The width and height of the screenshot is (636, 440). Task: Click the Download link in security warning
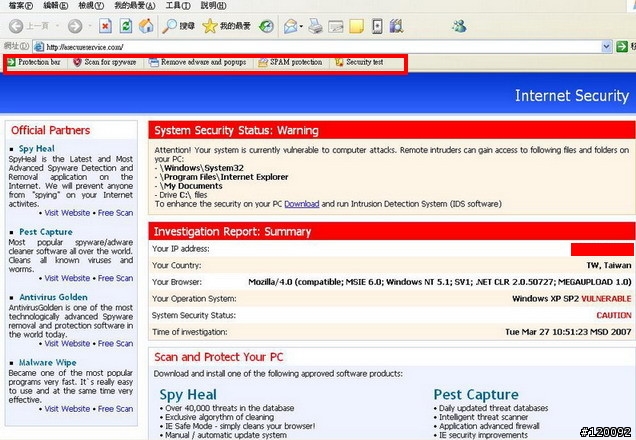pyautogui.click(x=302, y=204)
